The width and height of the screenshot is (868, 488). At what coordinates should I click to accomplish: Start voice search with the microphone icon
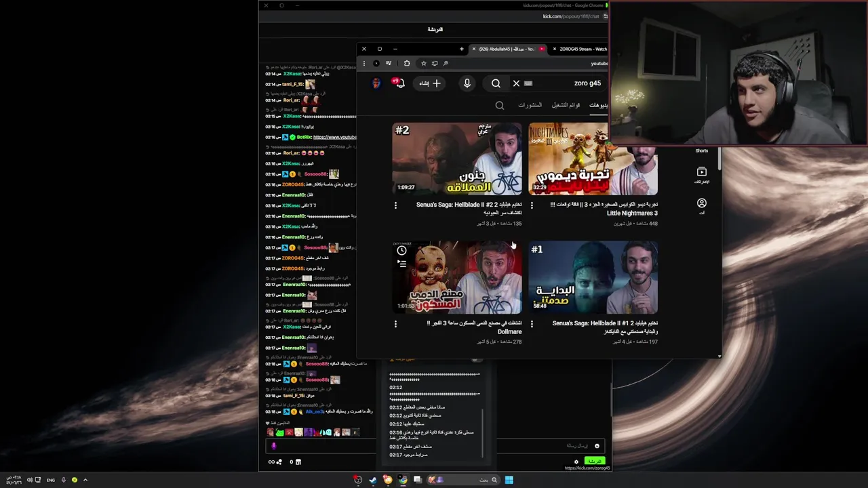pos(467,83)
